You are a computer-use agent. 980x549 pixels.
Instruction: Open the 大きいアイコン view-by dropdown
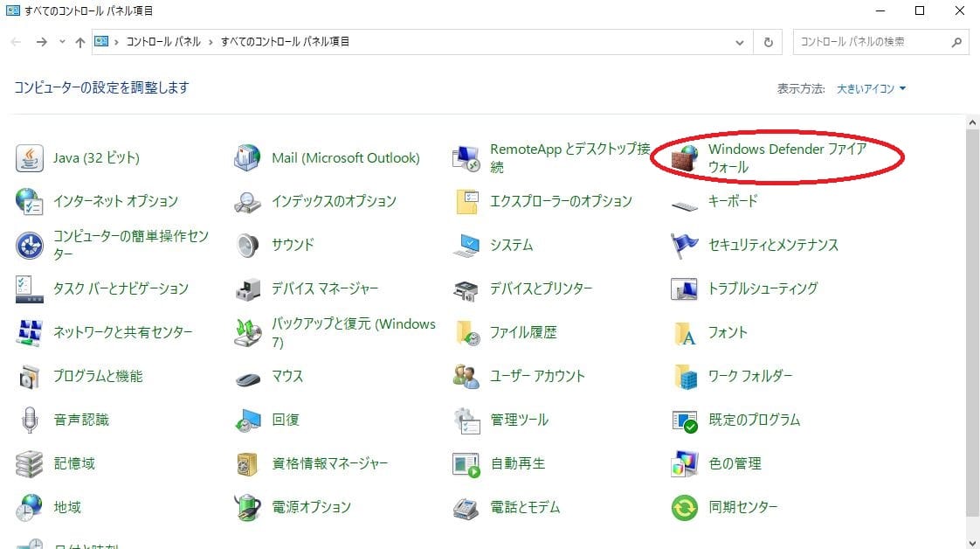pyautogui.click(x=871, y=89)
